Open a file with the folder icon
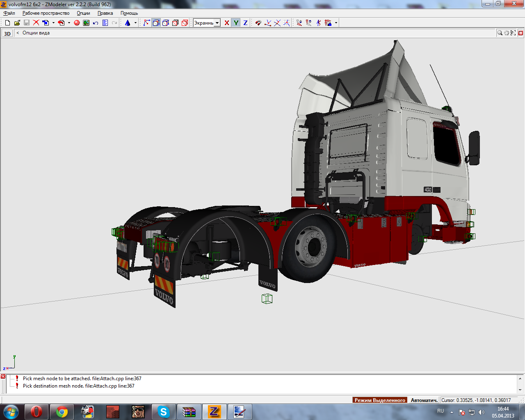525x420 pixels. point(17,23)
